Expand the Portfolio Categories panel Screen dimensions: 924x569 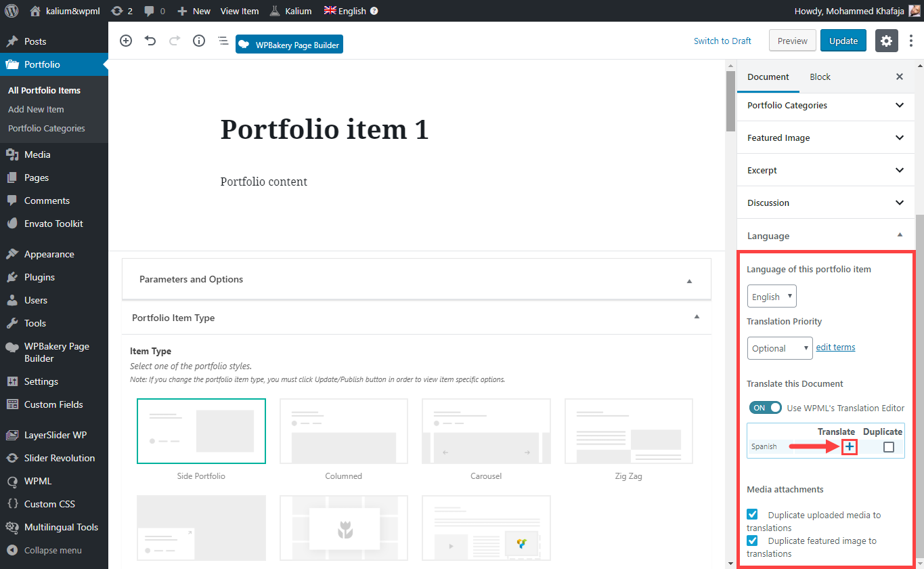826,105
